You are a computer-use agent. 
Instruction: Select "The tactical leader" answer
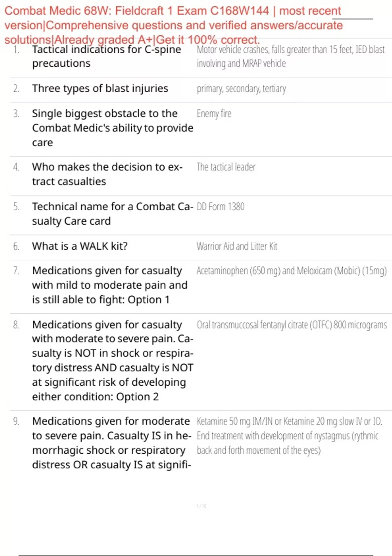click(x=226, y=167)
